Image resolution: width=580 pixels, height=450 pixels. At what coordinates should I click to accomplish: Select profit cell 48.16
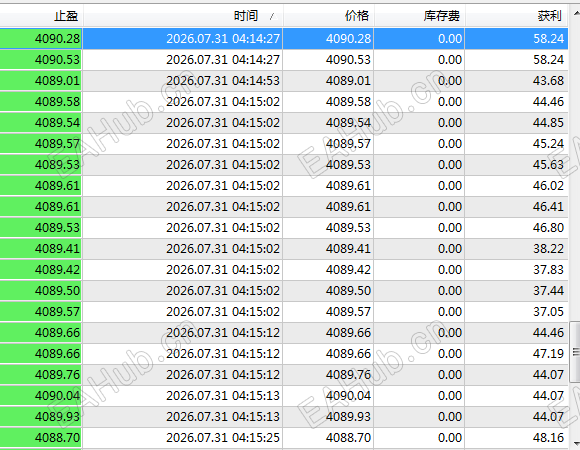pyautogui.click(x=516, y=438)
